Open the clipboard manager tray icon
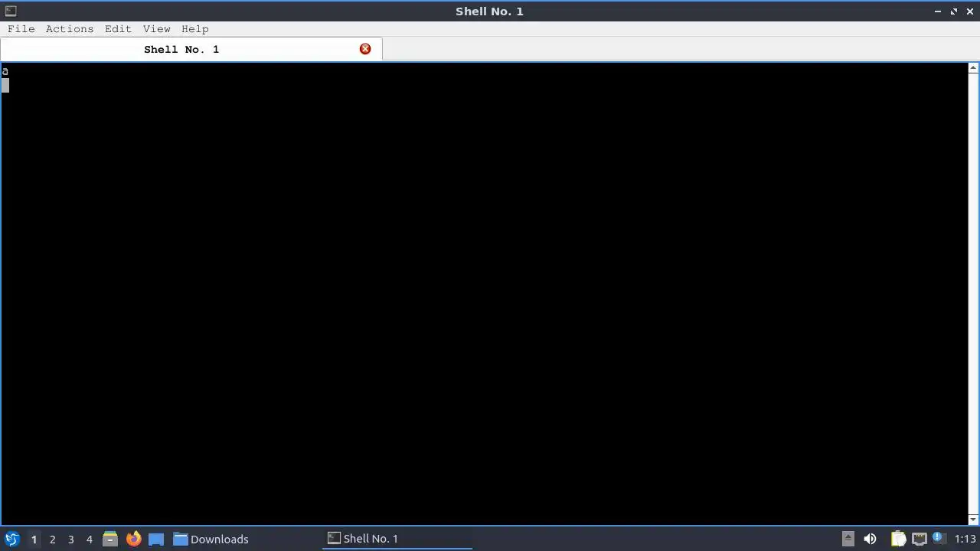980x551 pixels. tap(898, 539)
